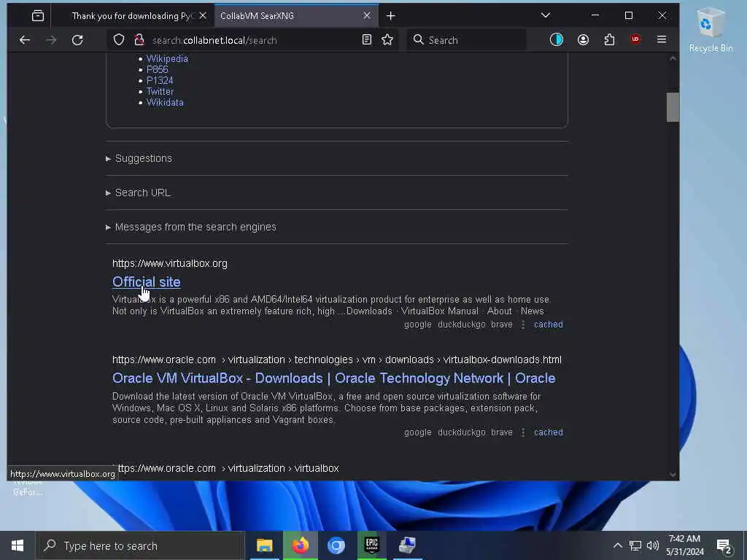Open the Wikipedia link

[x=167, y=58]
